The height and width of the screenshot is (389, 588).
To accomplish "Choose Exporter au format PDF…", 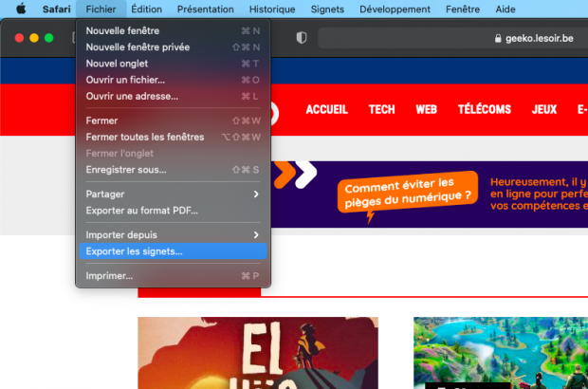I will (173, 211).
